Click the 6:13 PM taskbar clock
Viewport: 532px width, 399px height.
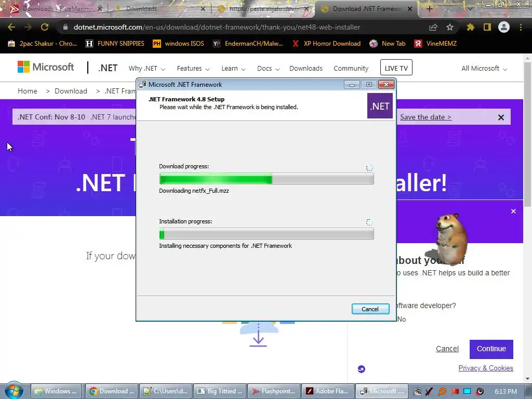(506, 392)
